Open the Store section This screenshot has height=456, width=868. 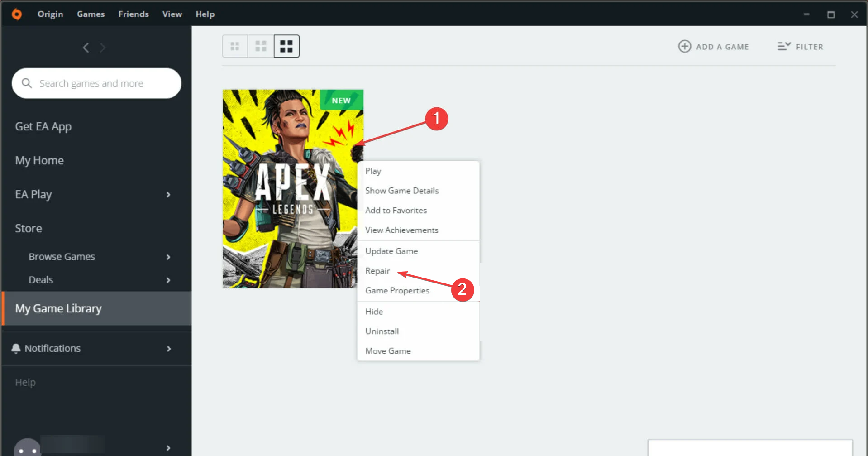pos(29,228)
